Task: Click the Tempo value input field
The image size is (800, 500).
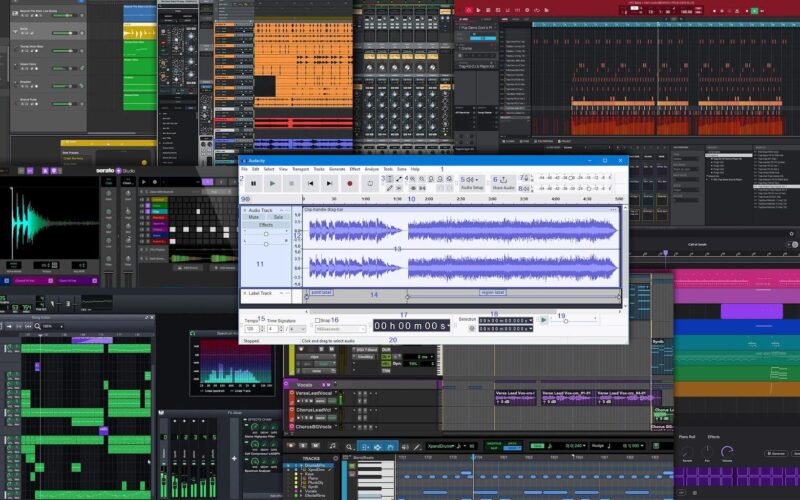Action: point(251,328)
